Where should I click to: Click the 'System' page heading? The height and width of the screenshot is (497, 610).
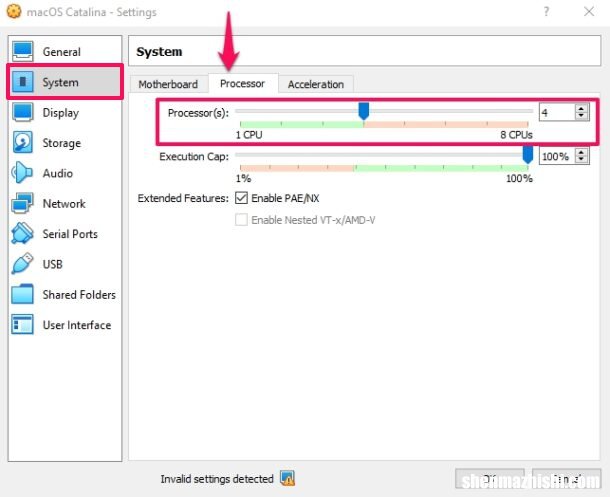[159, 52]
